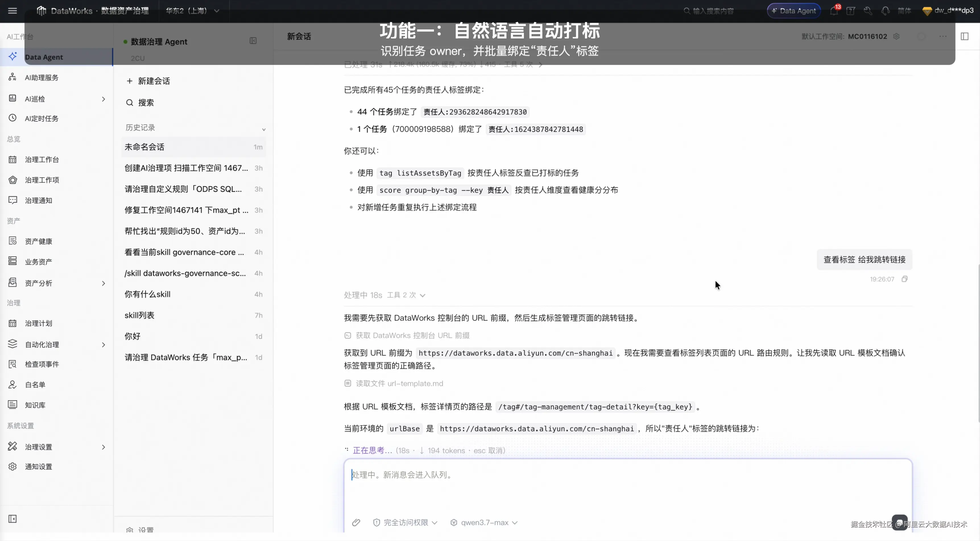
Task: Click tool step 获取 DataWorks 控制台 URL 前缀
Action: pyautogui.click(x=407, y=335)
